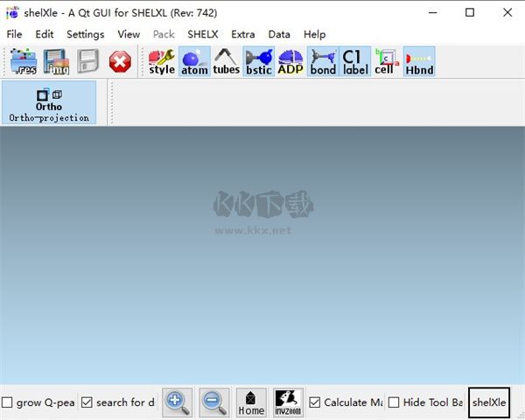Toggle Ortho-projection view
The image size is (525, 420).
49,102
